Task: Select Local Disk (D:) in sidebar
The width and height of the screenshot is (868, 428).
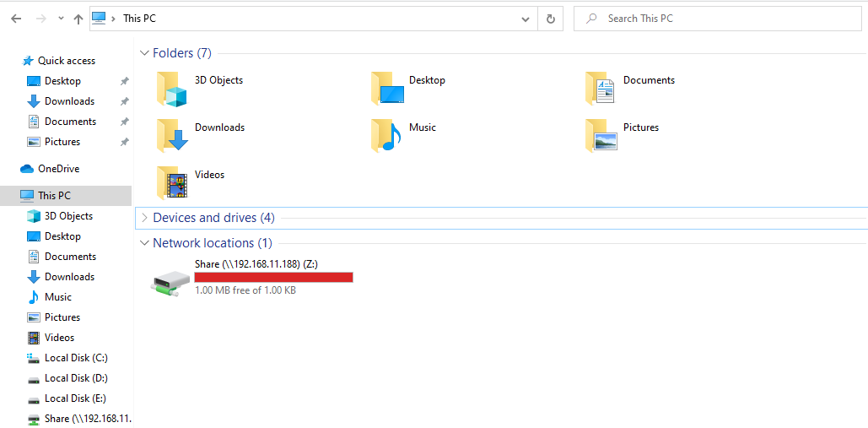Action: point(76,378)
